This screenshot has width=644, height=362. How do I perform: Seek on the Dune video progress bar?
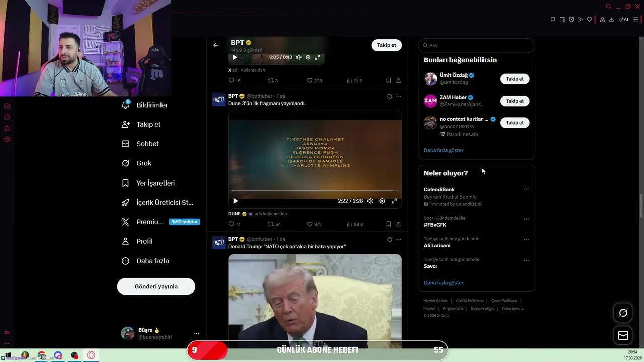[x=315, y=191]
